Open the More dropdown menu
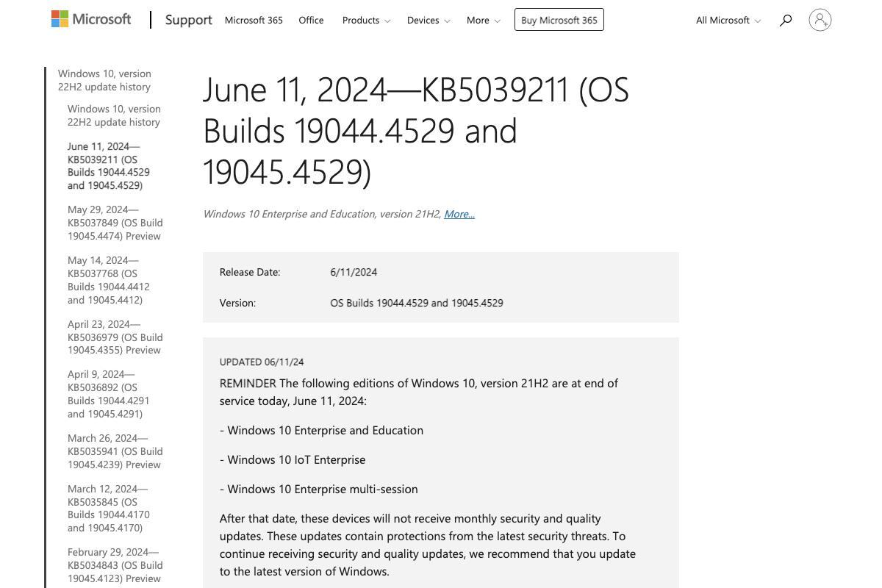 [x=483, y=21]
